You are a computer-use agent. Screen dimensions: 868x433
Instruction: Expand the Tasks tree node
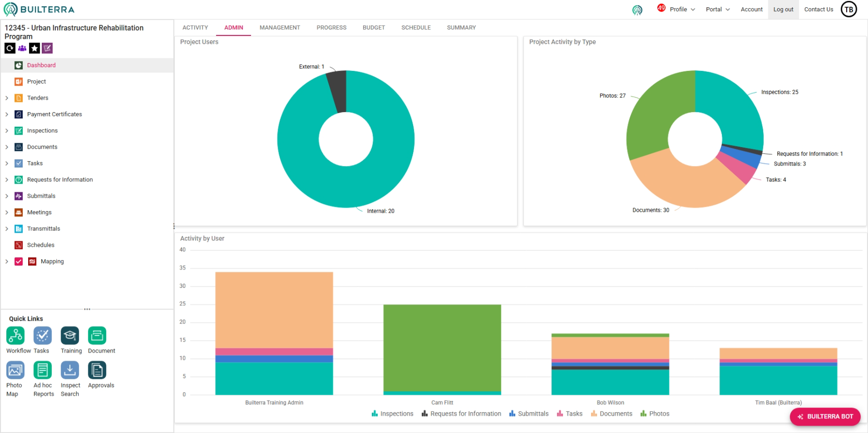7,163
